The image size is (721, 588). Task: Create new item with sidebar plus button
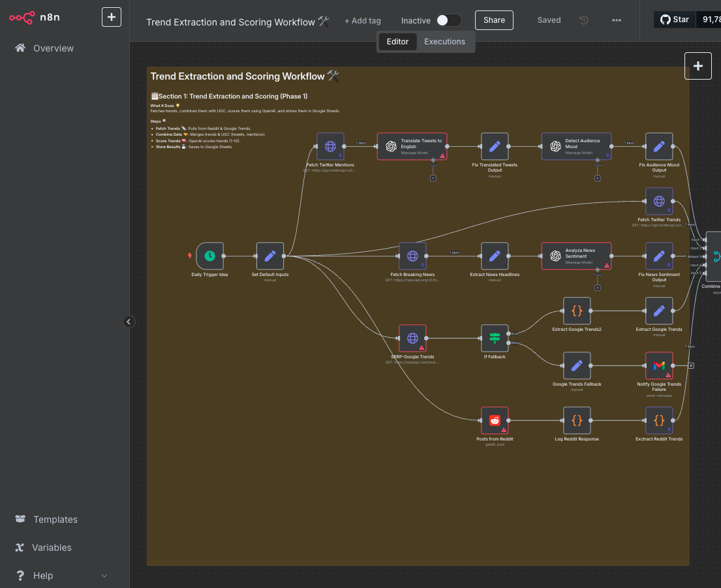112,17
